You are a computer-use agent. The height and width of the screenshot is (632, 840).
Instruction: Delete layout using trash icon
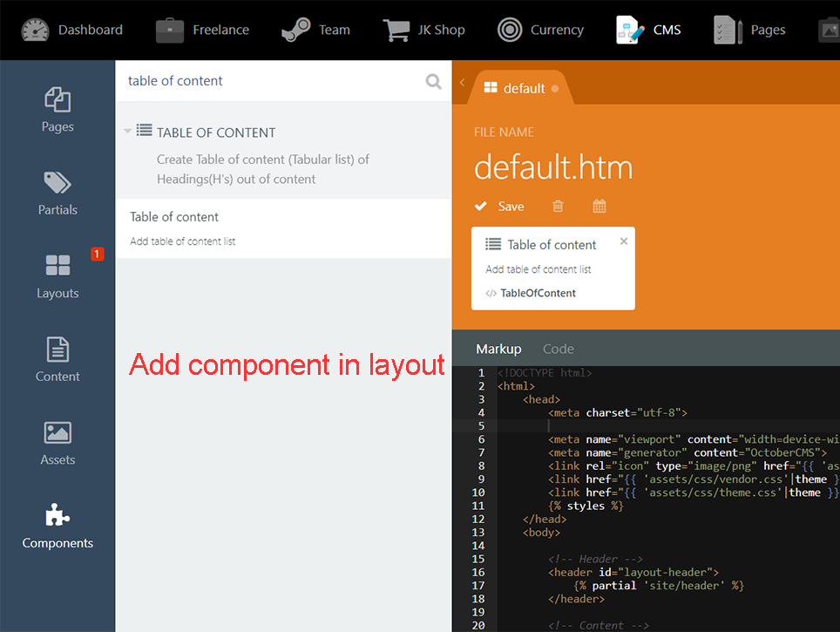558,206
